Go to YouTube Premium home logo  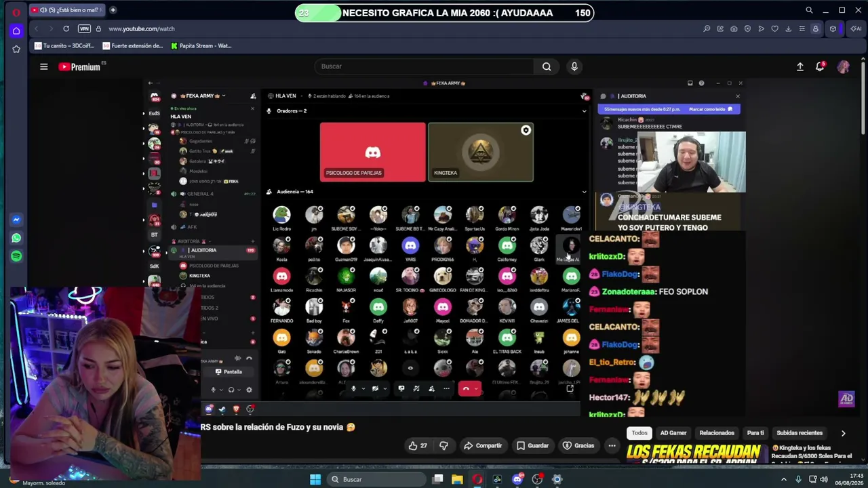coord(79,66)
